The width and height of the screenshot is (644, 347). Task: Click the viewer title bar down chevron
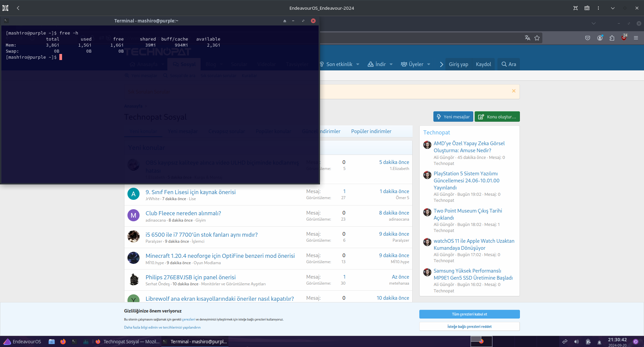[612, 8]
